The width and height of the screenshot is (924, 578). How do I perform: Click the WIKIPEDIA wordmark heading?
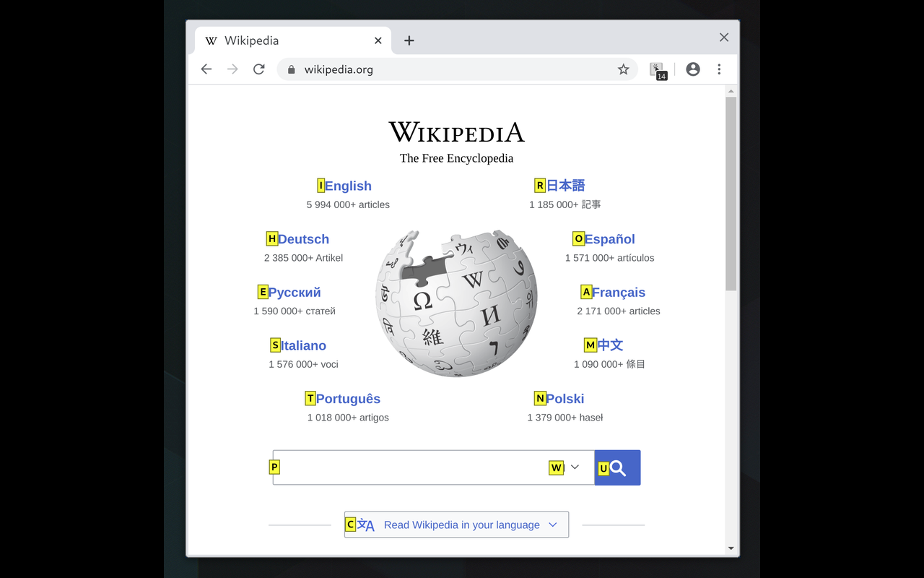click(456, 132)
